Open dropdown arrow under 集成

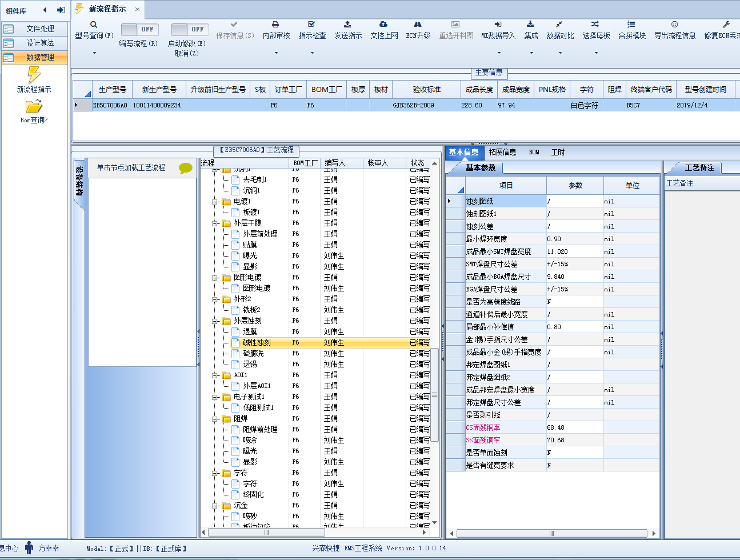point(531,53)
